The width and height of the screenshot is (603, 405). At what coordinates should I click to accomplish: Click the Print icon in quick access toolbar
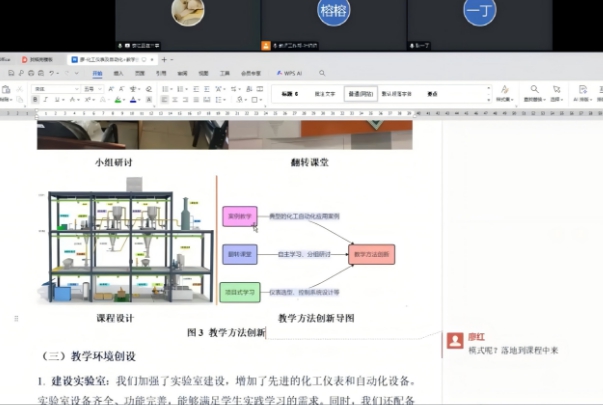31,73
